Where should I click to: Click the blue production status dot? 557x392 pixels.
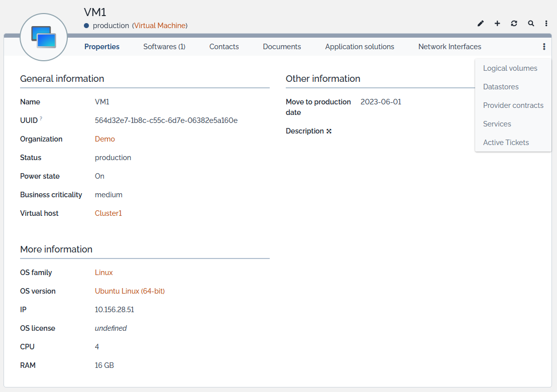click(x=86, y=26)
